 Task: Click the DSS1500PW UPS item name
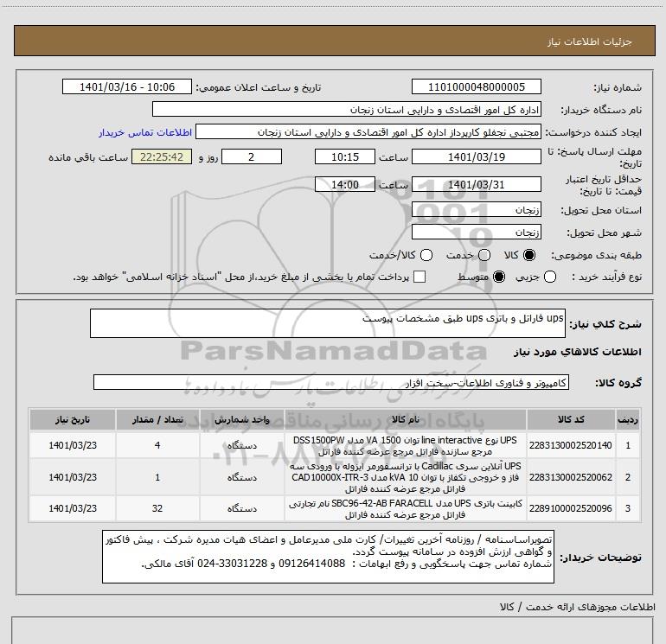coord(405,446)
